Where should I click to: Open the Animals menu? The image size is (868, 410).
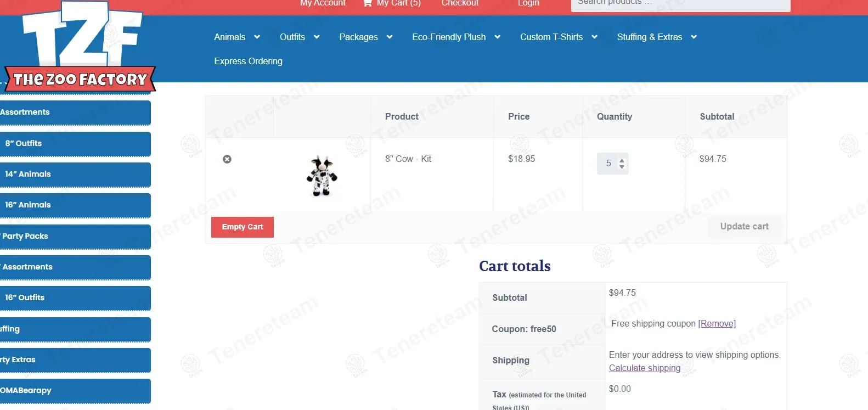pos(230,37)
